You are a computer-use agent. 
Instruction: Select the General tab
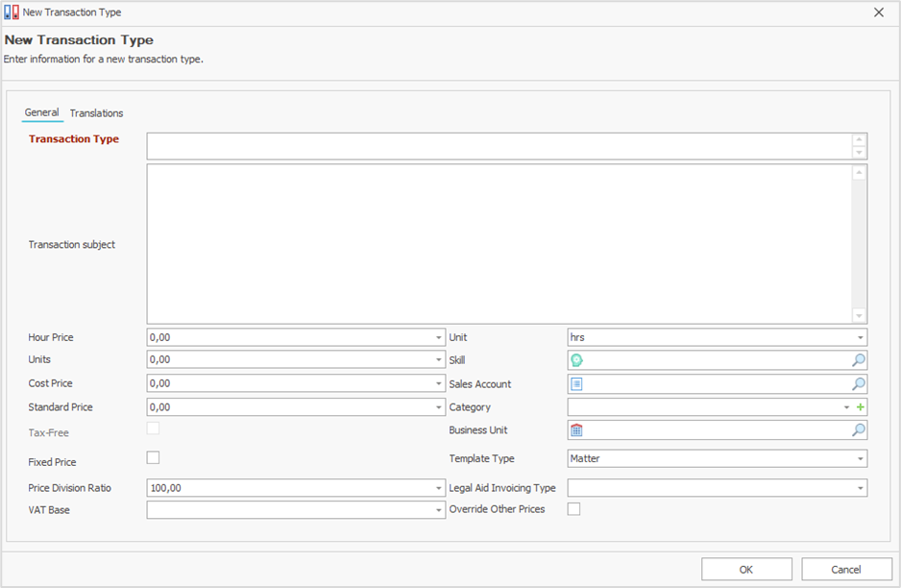(41, 112)
